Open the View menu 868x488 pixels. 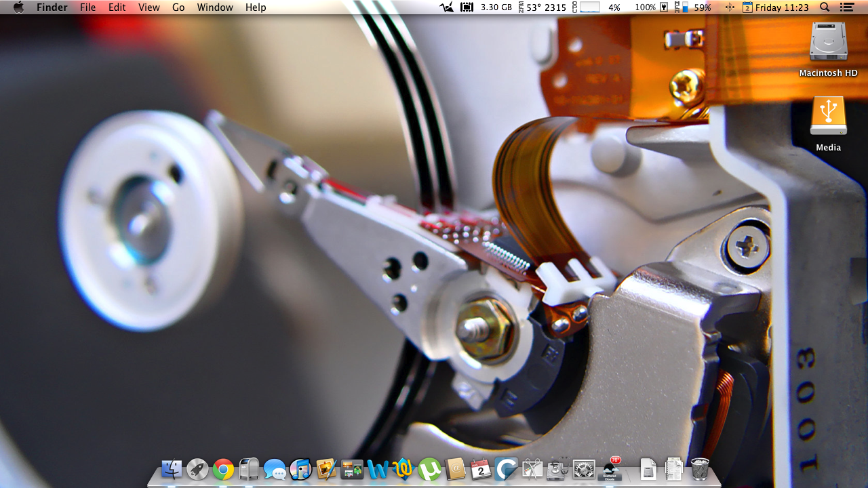click(149, 7)
